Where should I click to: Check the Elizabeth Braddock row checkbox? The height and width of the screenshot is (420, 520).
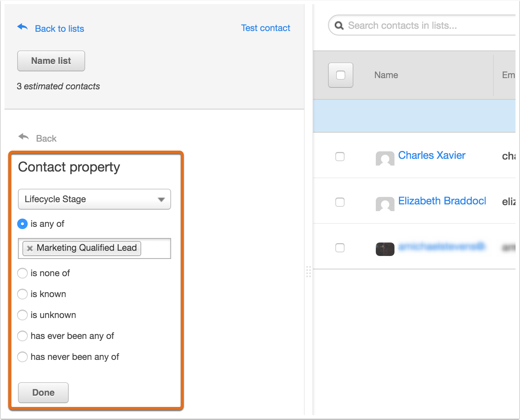tap(340, 202)
